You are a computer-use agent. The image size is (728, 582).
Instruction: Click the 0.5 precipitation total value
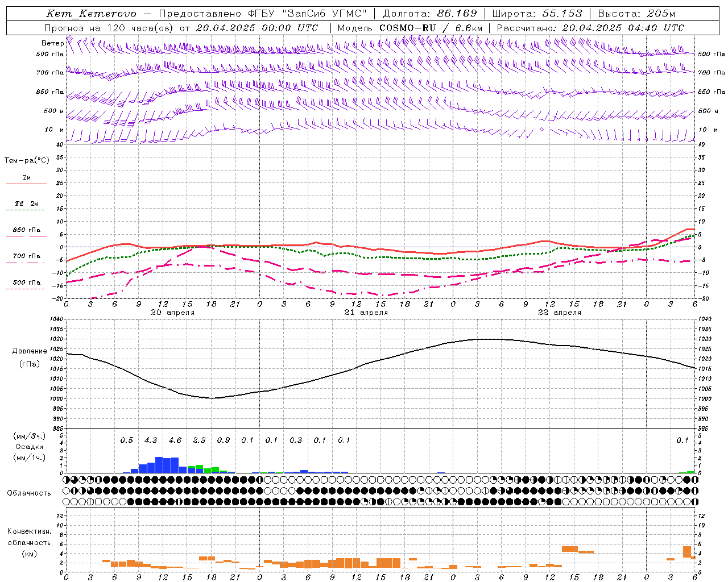(x=127, y=440)
